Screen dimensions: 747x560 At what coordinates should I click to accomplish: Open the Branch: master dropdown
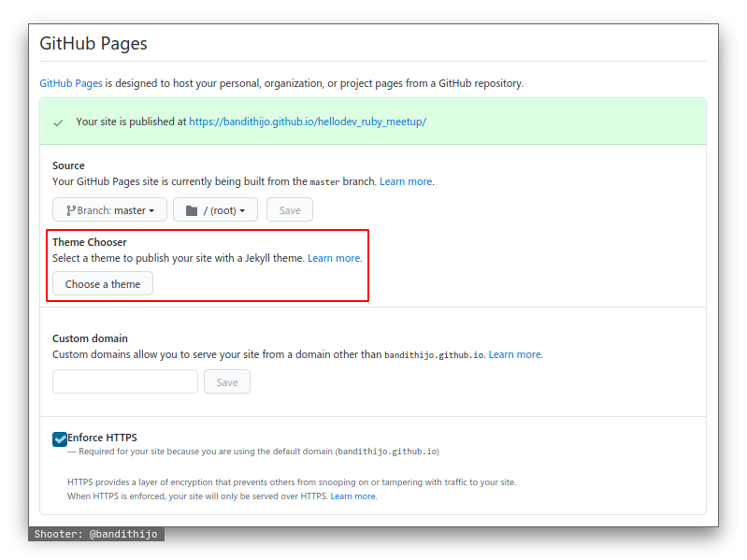(109, 210)
